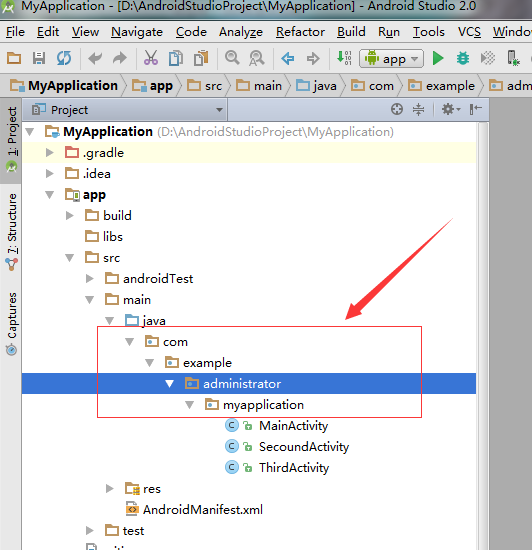This screenshot has height=550, width=532.
Task: Click the Collapse All icon in Project panel
Action: [418, 109]
